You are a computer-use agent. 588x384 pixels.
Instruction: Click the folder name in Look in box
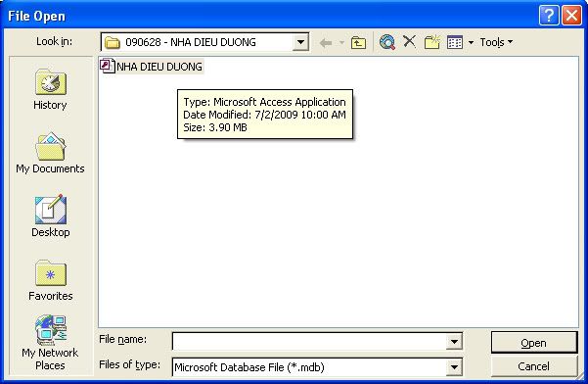click(x=191, y=42)
